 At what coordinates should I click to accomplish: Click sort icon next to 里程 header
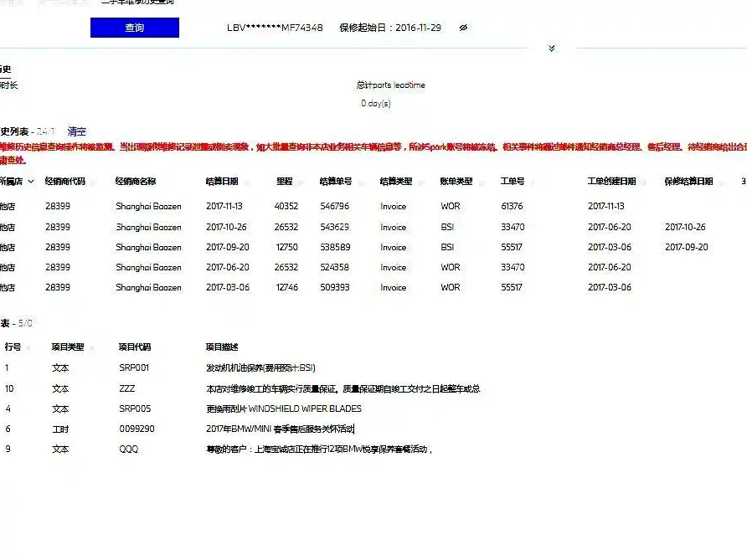point(301,182)
